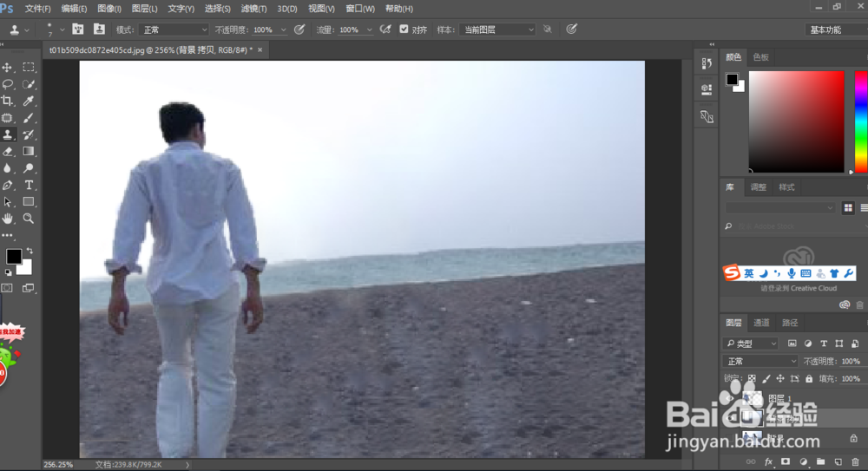Screen dimensions: 868x471
Task: Open the layer 类型 filter dropdown
Action: [750, 343]
